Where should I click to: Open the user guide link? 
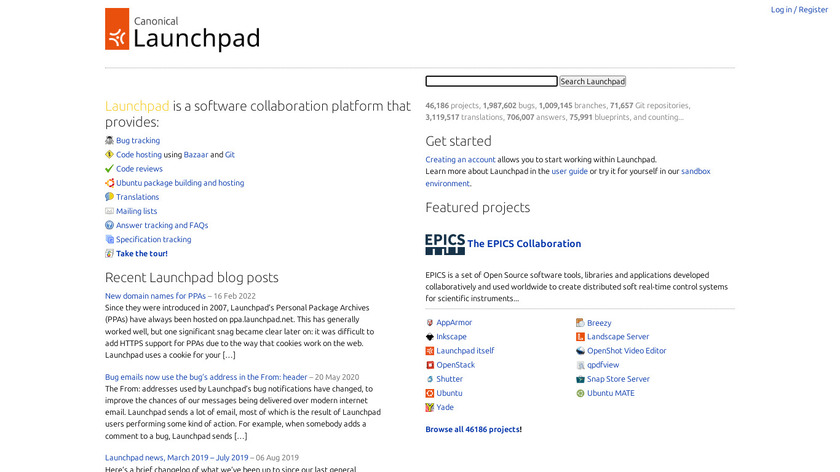(x=569, y=171)
